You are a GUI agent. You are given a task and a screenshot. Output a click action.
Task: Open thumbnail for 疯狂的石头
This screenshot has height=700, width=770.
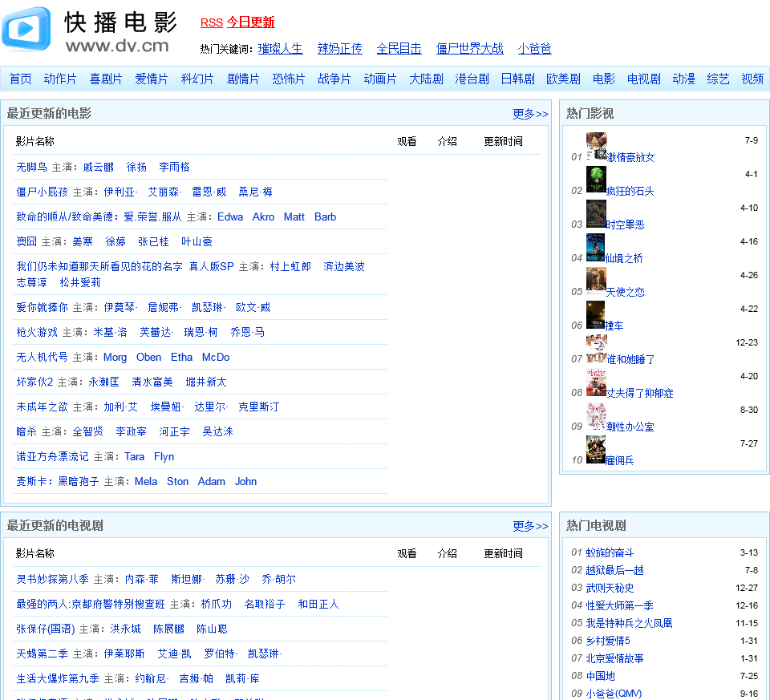point(596,180)
